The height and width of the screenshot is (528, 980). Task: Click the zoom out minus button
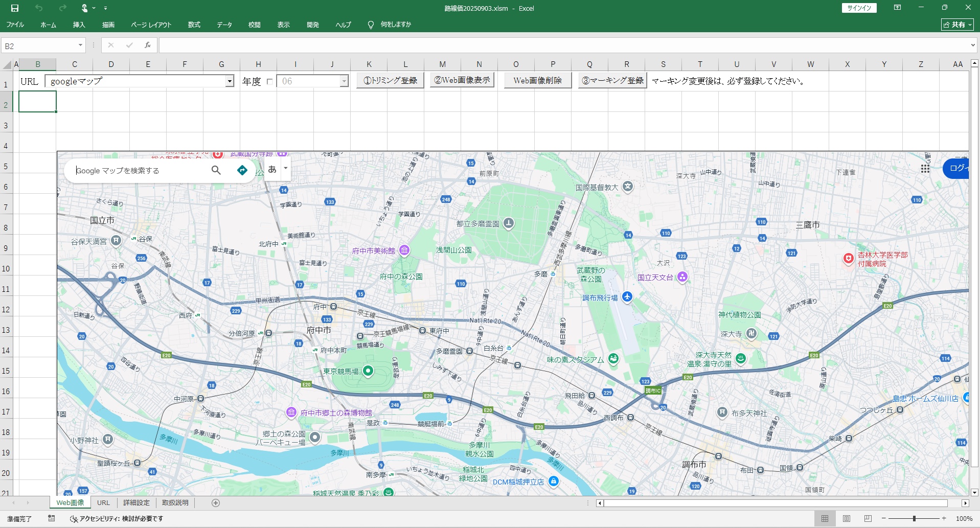pos(883,518)
